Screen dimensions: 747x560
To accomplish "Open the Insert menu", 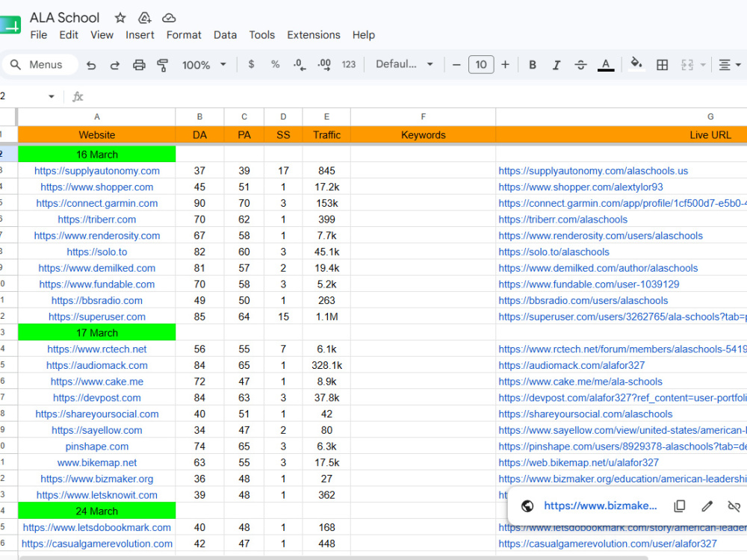I will click(x=140, y=35).
